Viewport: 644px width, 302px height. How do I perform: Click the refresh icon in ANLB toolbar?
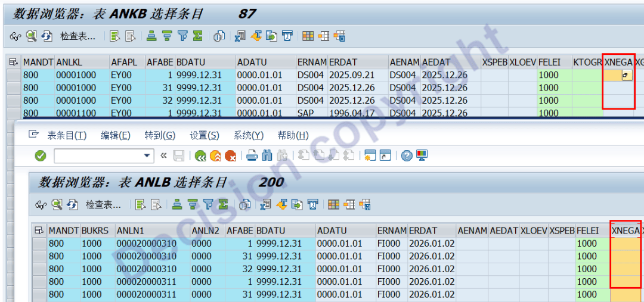point(72,204)
